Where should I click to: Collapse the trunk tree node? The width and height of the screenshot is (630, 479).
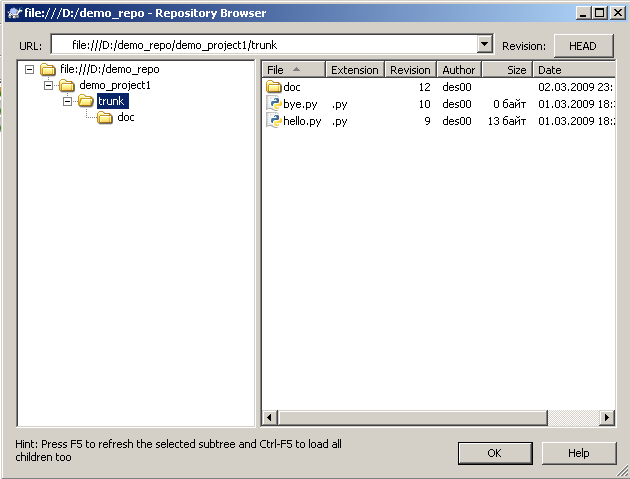pyautogui.click(x=68, y=101)
